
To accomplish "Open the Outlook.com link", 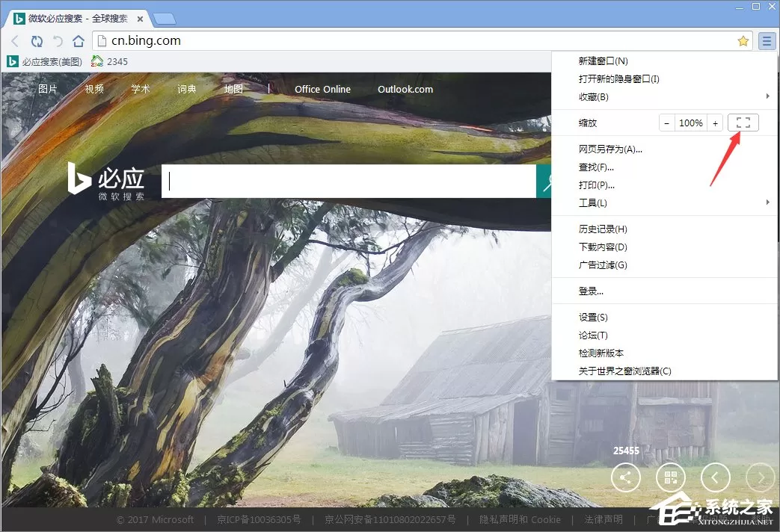I will [405, 89].
